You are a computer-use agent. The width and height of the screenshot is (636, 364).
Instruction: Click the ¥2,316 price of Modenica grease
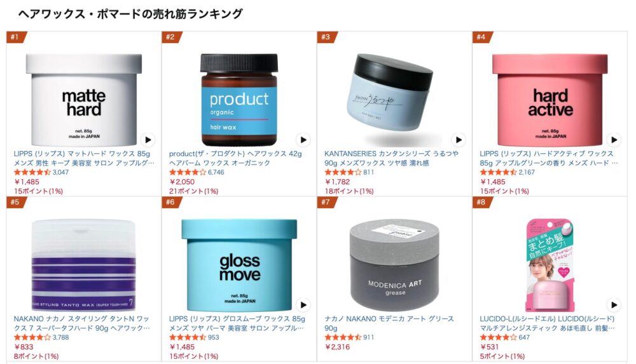(x=337, y=347)
